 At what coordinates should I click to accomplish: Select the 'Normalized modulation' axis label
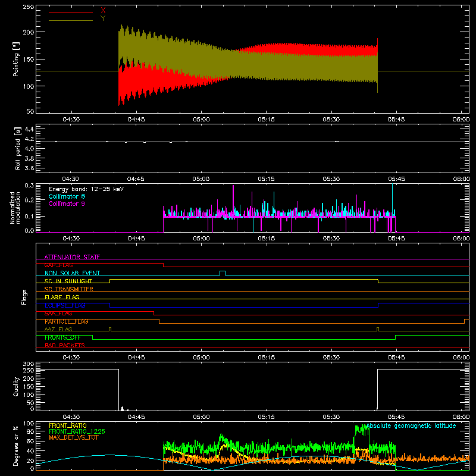click(x=15, y=208)
